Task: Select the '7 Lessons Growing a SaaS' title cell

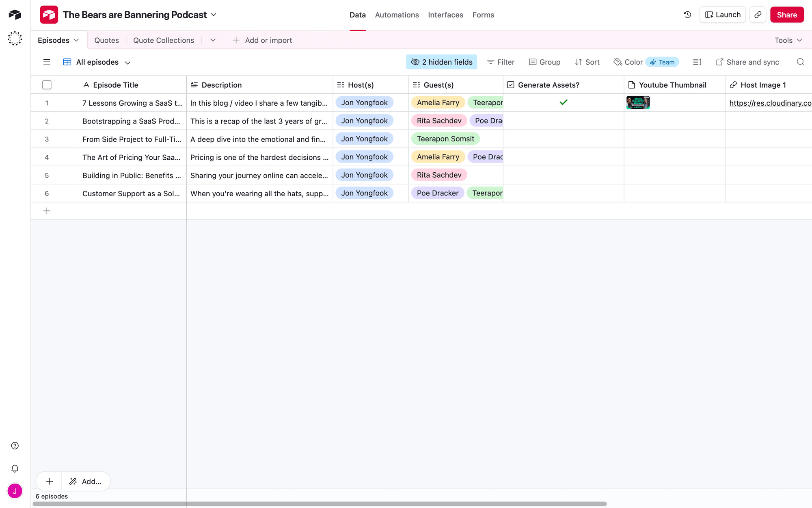Action: (x=133, y=103)
